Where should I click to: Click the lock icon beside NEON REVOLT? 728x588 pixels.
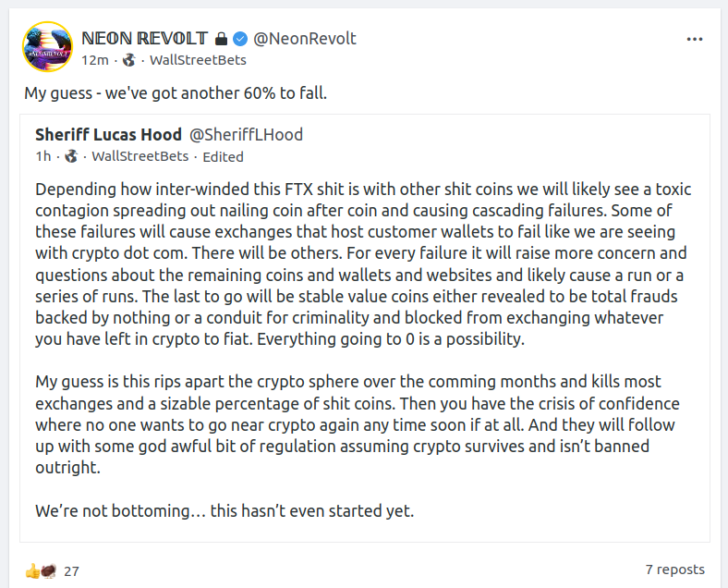pyautogui.click(x=221, y=39)
